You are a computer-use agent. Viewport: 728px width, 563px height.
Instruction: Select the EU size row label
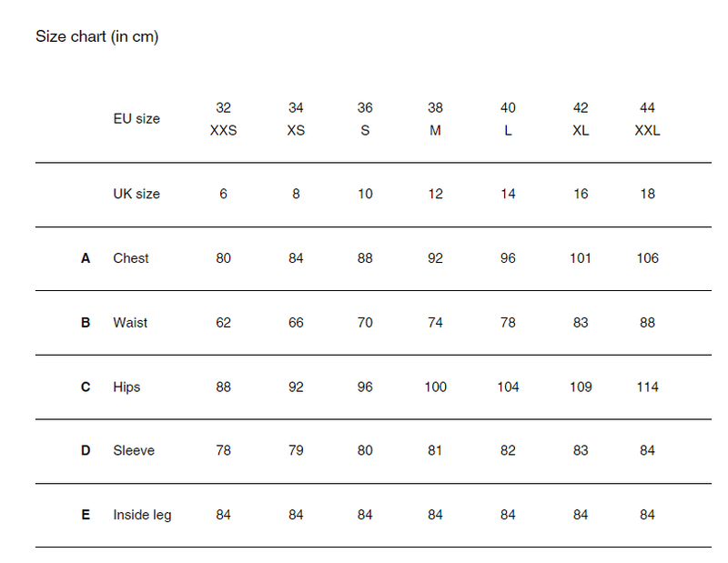(136, 119)
